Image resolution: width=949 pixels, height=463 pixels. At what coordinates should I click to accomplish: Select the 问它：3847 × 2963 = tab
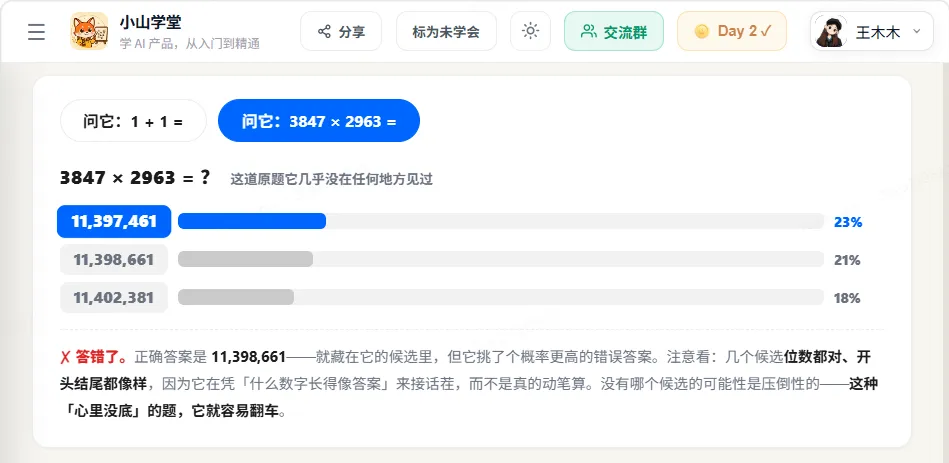pyautogui.click(x=319, y=120)
